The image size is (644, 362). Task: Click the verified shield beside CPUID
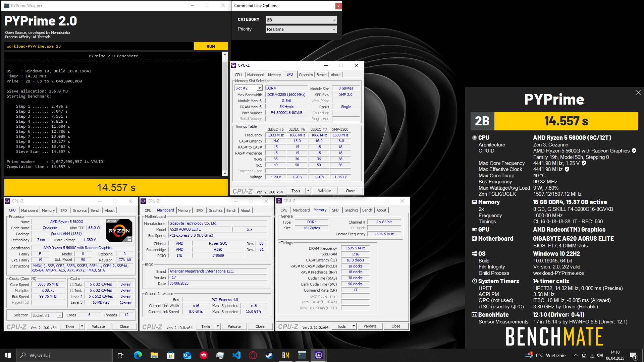pyautogui.click(x=634, y=151)
